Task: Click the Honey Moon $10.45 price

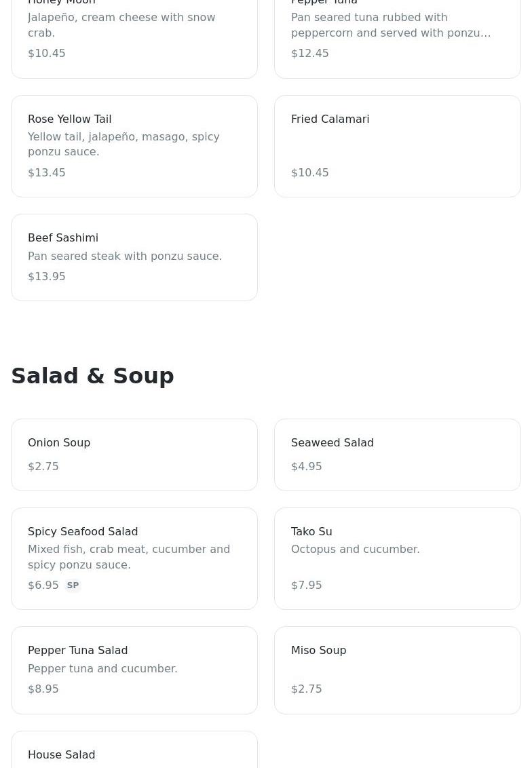Action: pyautogui.click(x=47, y=54)
